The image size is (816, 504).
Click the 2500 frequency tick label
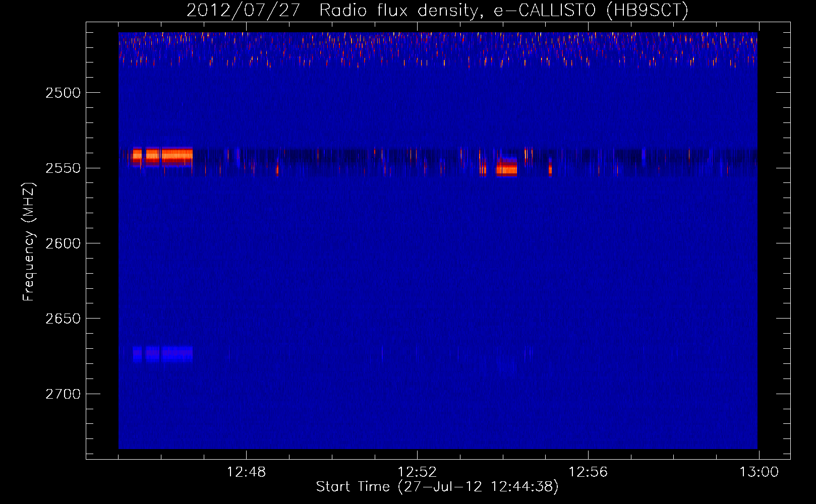click(63, 93)
